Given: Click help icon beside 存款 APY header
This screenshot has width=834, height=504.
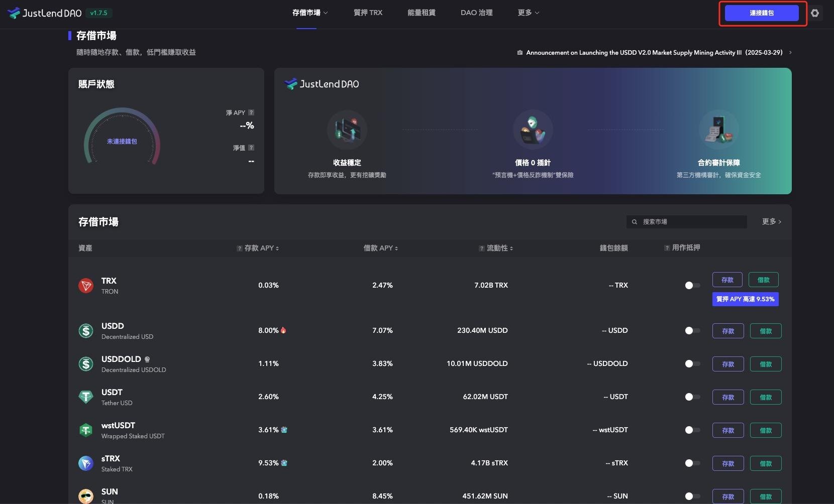Looking at the screenshot, I should pos(240,248).
